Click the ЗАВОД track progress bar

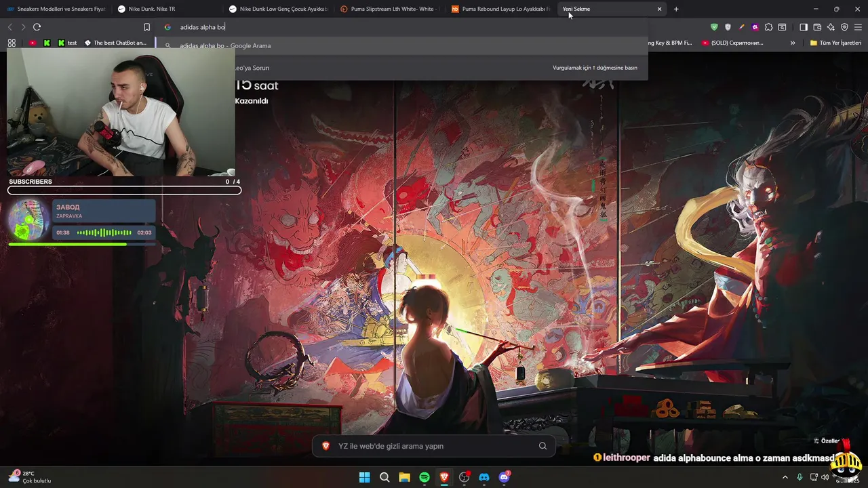[81, 244]
